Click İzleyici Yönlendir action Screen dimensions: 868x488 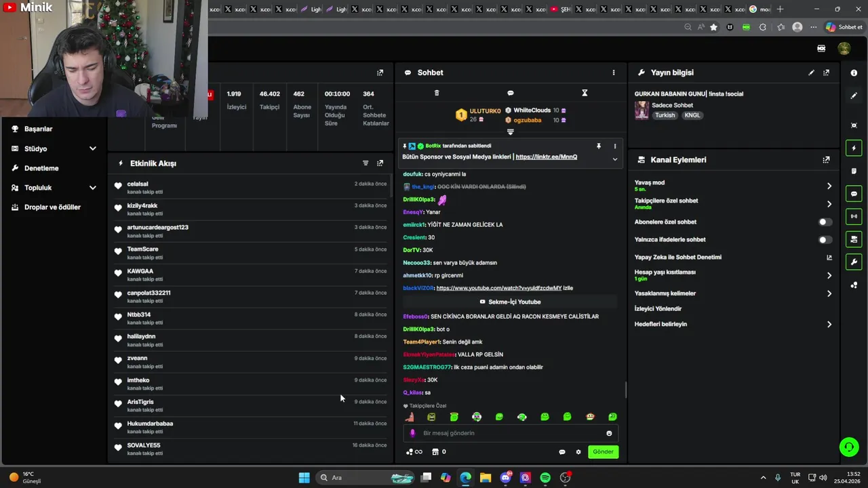[658, 308]
